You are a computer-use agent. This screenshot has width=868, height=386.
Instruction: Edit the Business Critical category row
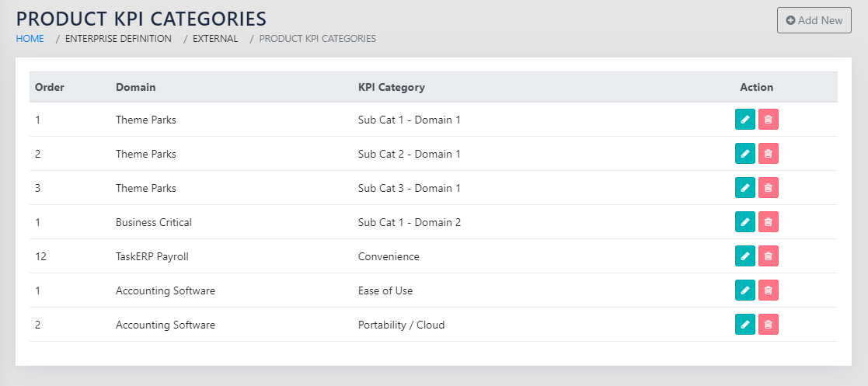coord(744,222)
